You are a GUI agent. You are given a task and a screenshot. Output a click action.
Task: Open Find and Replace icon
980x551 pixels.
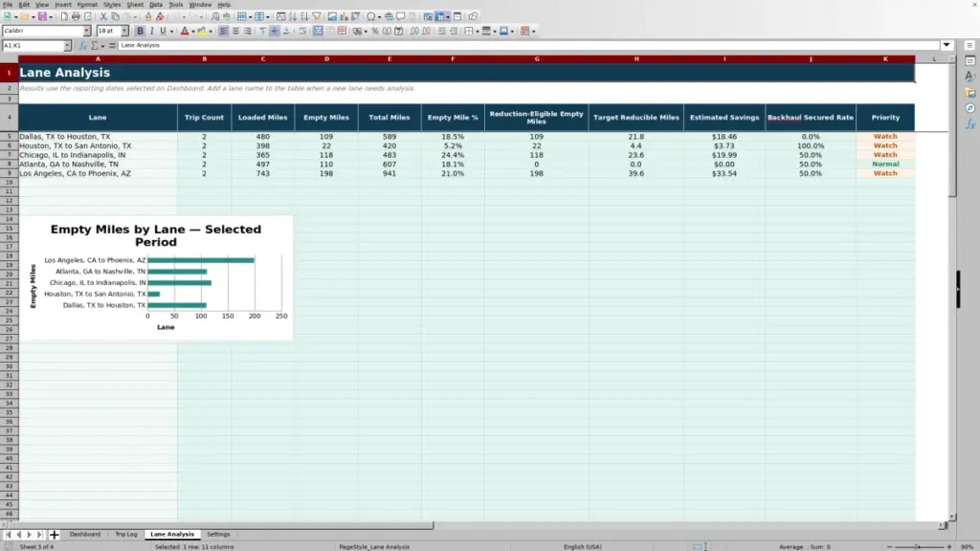click(215, 17)
